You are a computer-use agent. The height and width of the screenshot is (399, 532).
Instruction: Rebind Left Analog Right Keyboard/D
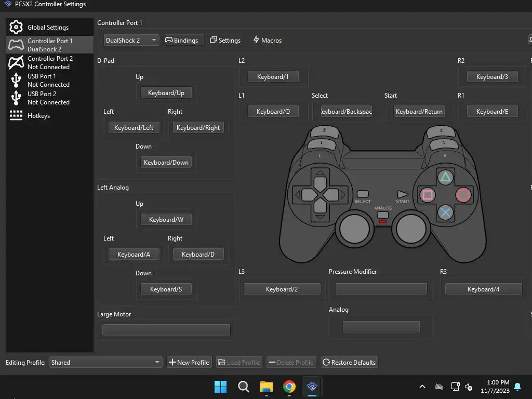[x=198, y=254]
